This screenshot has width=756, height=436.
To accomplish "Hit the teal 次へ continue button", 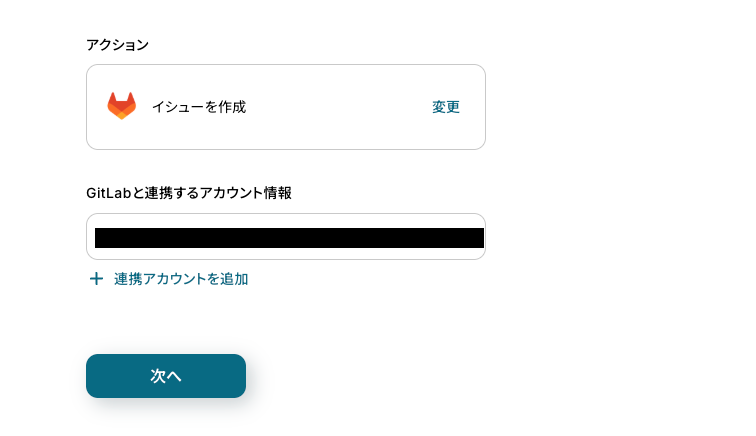I will [x=166, y=376].
